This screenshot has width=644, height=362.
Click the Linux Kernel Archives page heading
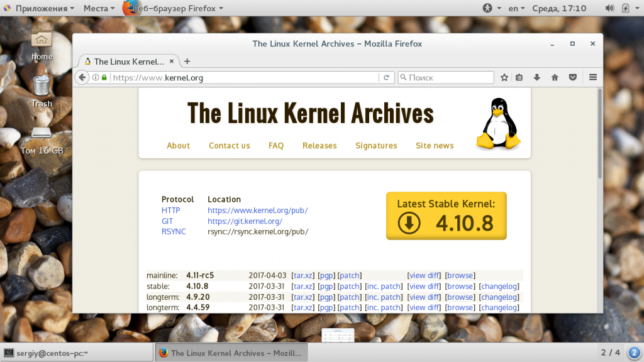point(311,113)
